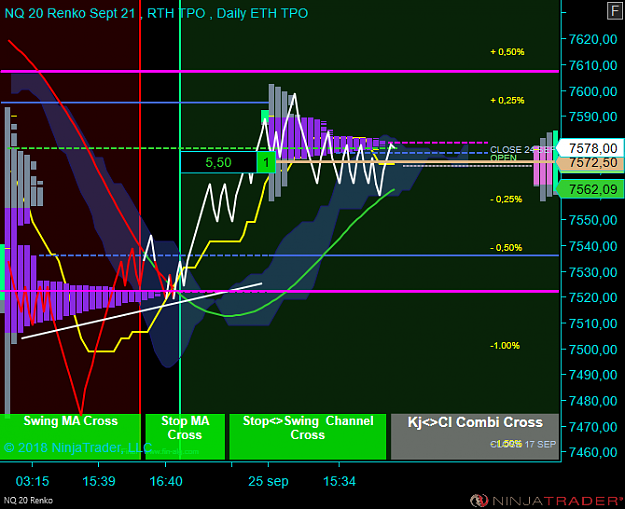The height and width of the screenshot is (509, 625).
Task: Click the + 0,50% level label
Action: (507, 52)
